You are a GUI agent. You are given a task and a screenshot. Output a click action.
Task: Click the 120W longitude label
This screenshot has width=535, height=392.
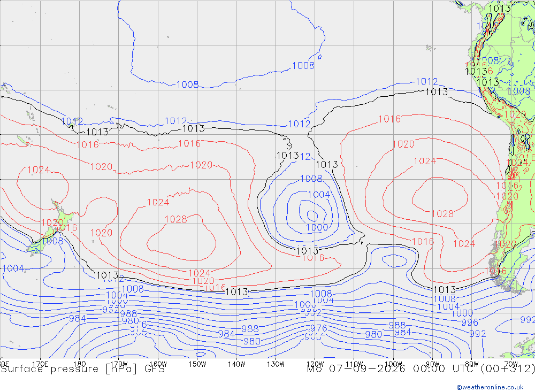(315, 364)
